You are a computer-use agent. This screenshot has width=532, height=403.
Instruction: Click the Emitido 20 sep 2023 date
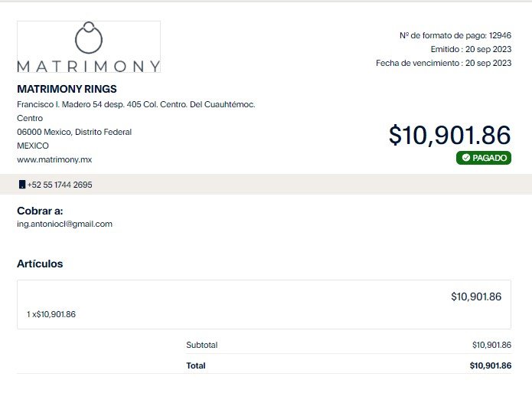coord(471,49)
